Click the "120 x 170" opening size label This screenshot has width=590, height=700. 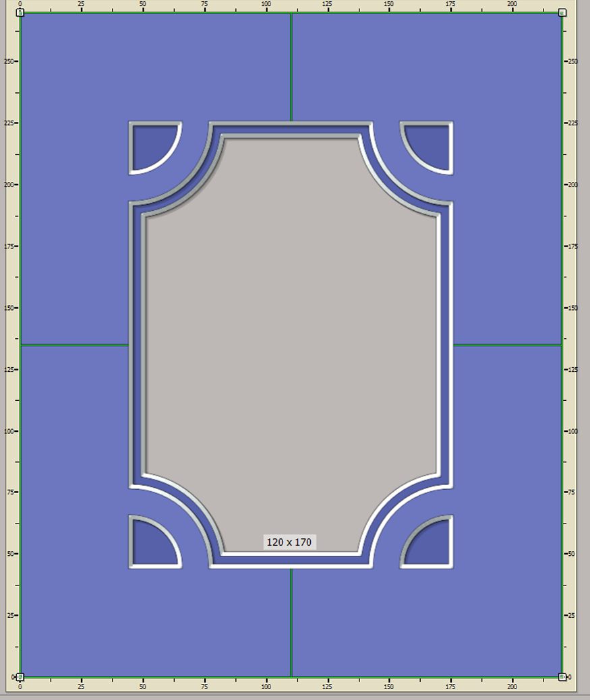click(x=289, y=542)
